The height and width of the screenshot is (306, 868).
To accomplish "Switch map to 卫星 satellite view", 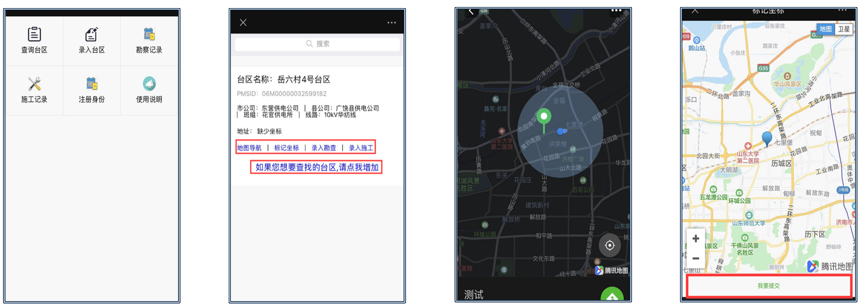I will [x=844, y=29].
